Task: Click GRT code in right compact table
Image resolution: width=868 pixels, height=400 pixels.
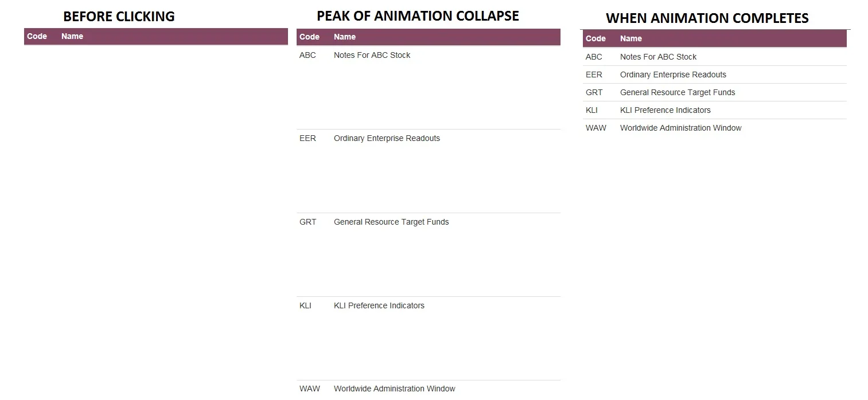Action: (594, 92)
